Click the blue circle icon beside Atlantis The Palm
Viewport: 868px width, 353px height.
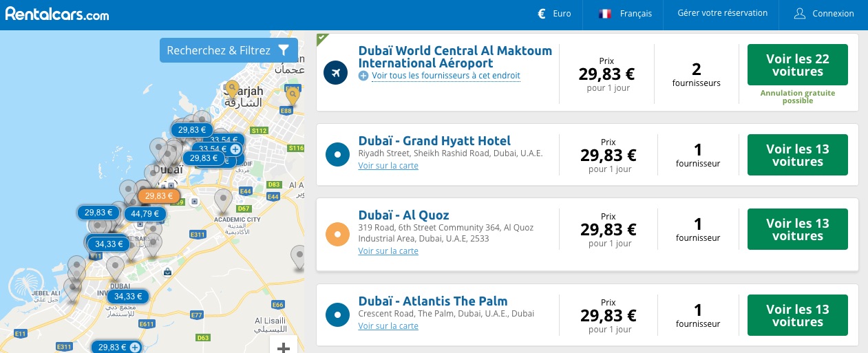pyautogui.click(x=337, y=315)
